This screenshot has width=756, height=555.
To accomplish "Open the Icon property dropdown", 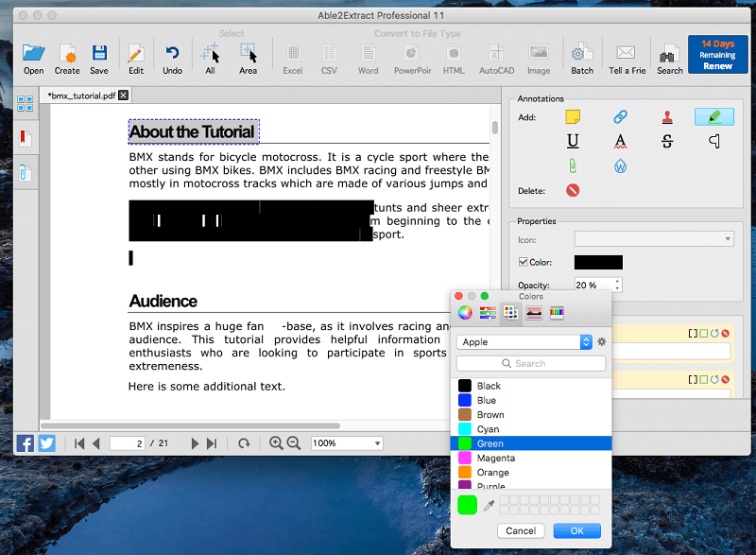I will (x=654, y=238).
